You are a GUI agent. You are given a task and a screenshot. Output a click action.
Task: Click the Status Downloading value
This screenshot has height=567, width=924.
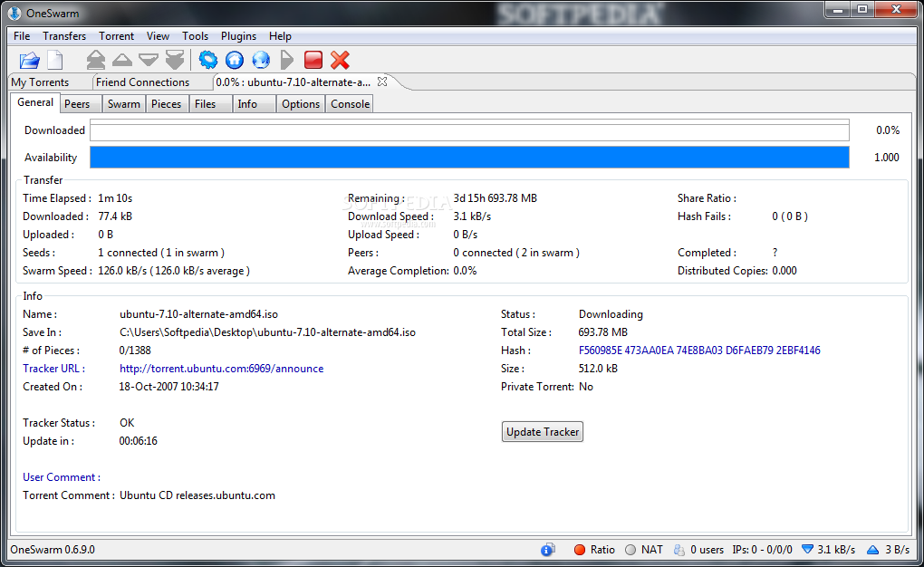(x=611, y=314)
